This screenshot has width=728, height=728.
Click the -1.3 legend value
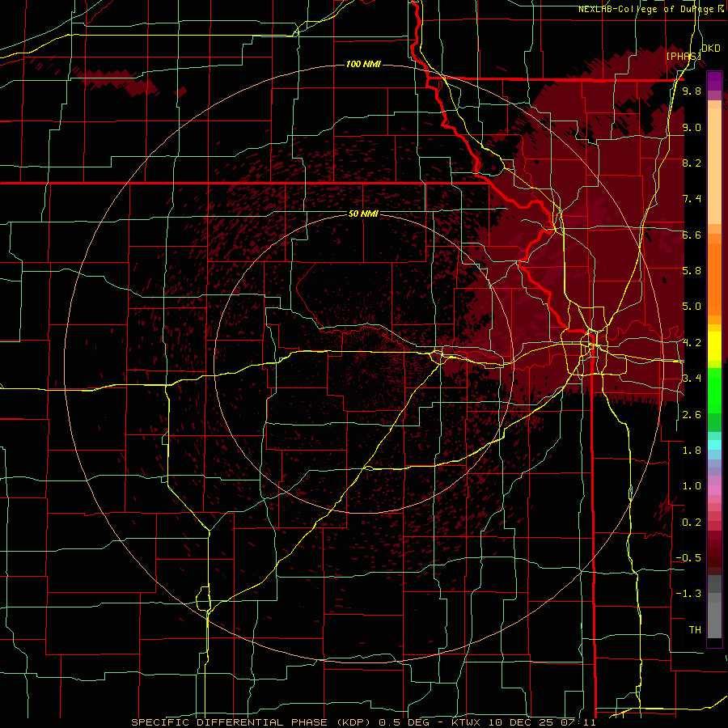pyautogui.click(x=688, y=594)
